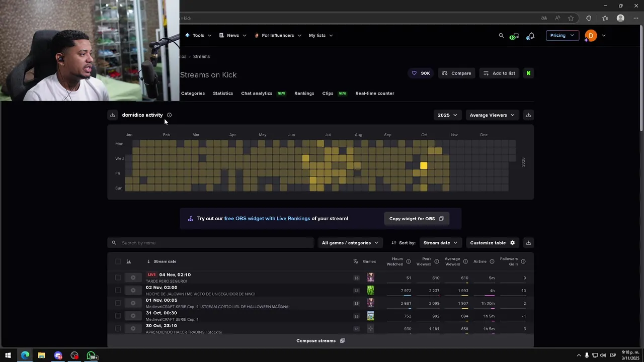
Task: Open the compare queue icon with 10 badge
Action: coord(514,36)
